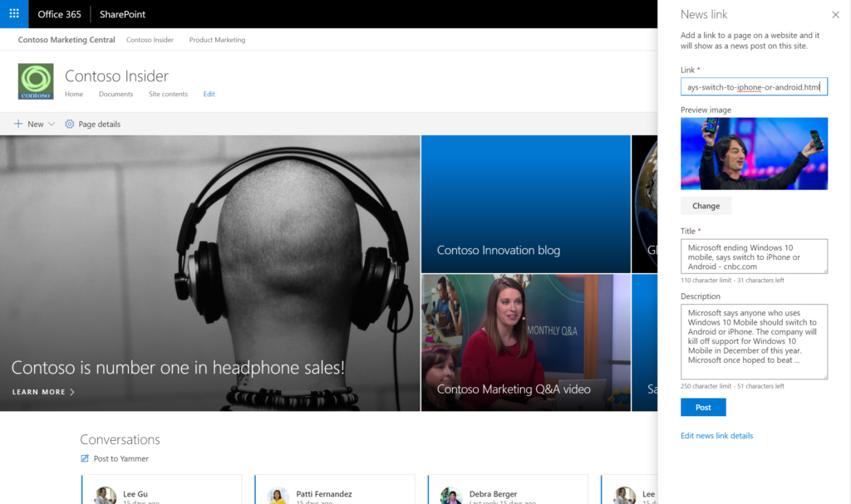Open SharePoint from the top bar
The image size is (851, 504).
click(123, 14)
